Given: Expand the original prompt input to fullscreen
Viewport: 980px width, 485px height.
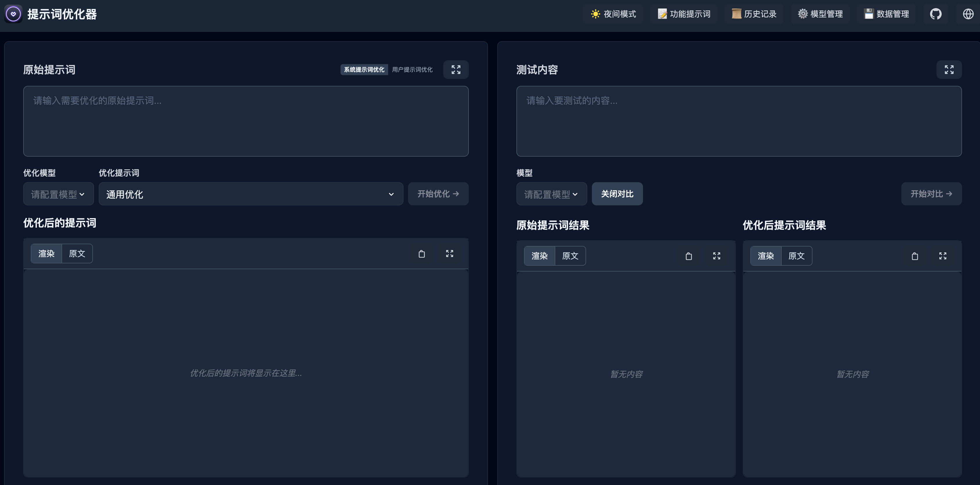Looking at the screenshot, I should click(x=456, y=70).
